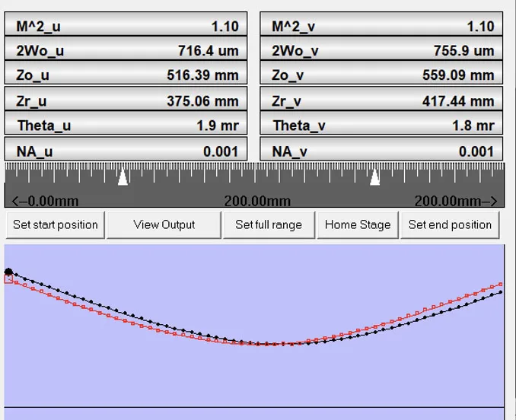Select the Zr_u Rayleigh range field

(x=126, y=100)
